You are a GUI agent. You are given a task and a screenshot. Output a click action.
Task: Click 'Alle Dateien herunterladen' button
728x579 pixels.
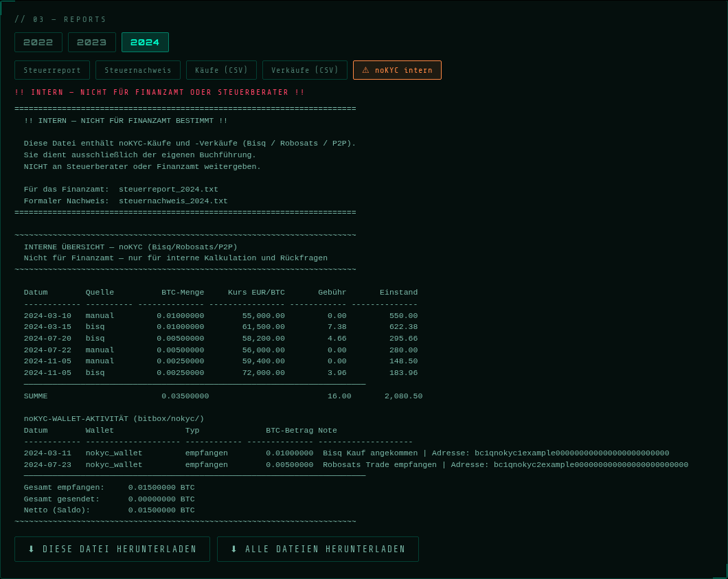(317, 549)
